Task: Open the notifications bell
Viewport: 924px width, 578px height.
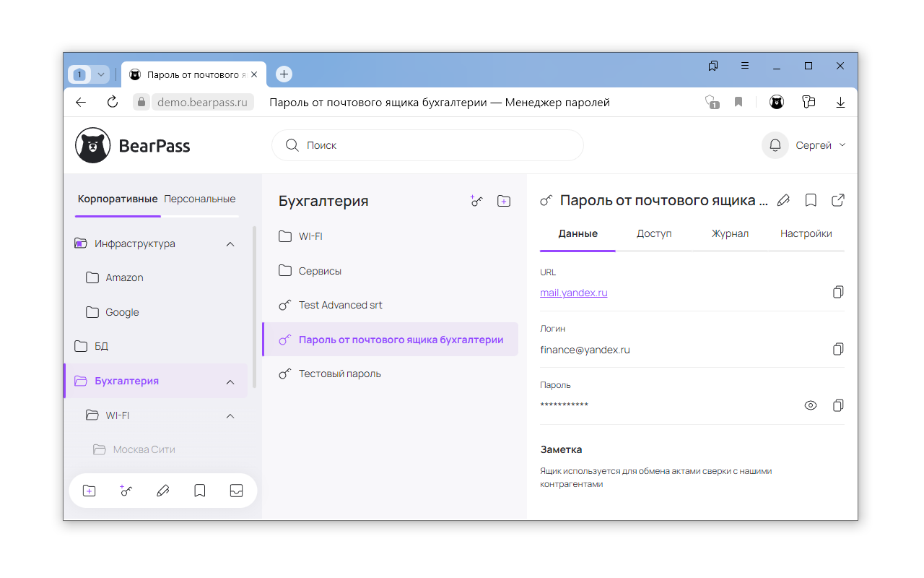Action: click(x=775, y=145)
